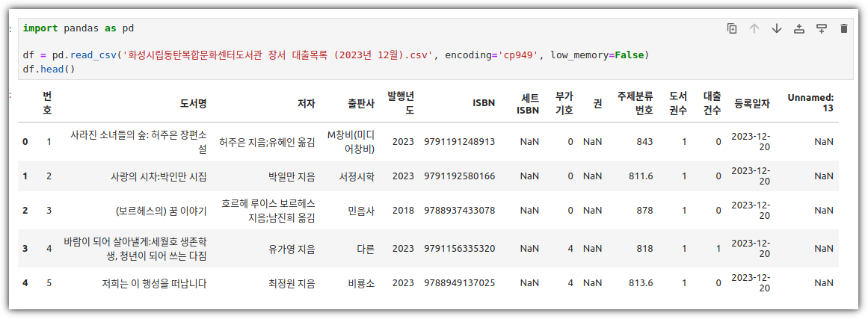Click the 세트 ISBN column header
Image resolution: width=868 pixels, height=319 pixels.
click(528, 102)
